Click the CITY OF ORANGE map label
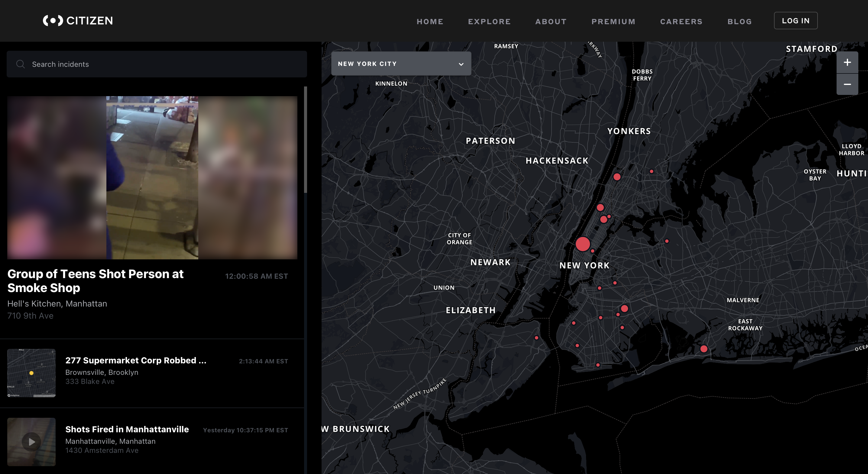This screenshot has height=474, width=868. (x=459, y=239)
